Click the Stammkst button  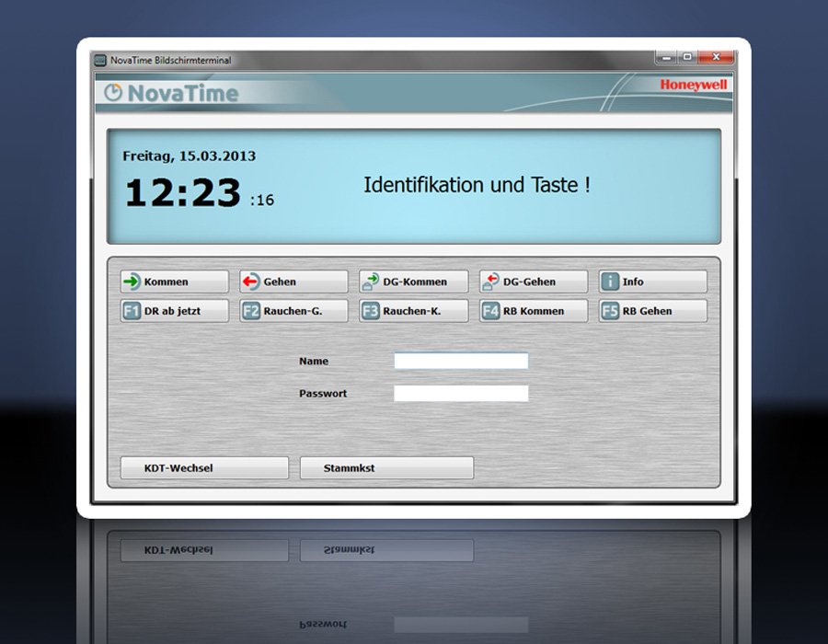tap(386, 467)
